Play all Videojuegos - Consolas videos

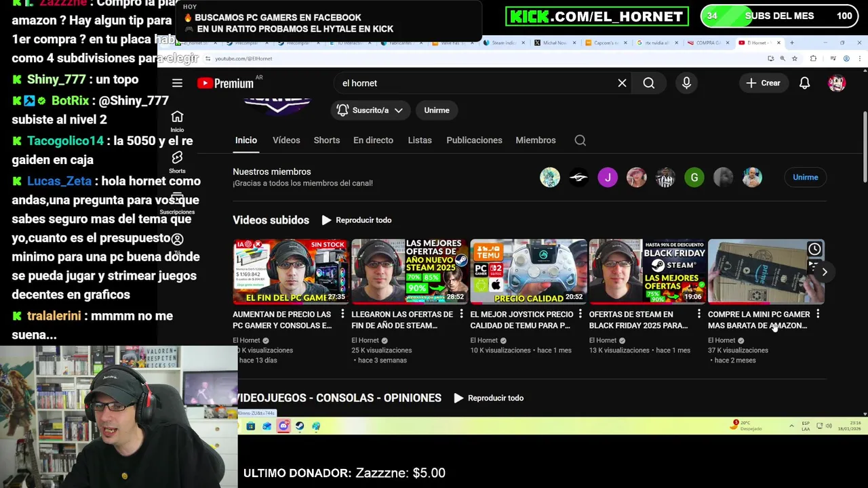(489, 398)
